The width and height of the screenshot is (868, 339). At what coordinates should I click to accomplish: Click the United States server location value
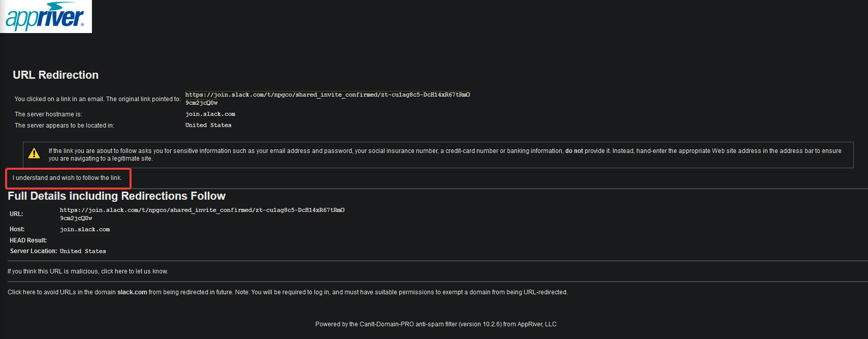[208, 126]
